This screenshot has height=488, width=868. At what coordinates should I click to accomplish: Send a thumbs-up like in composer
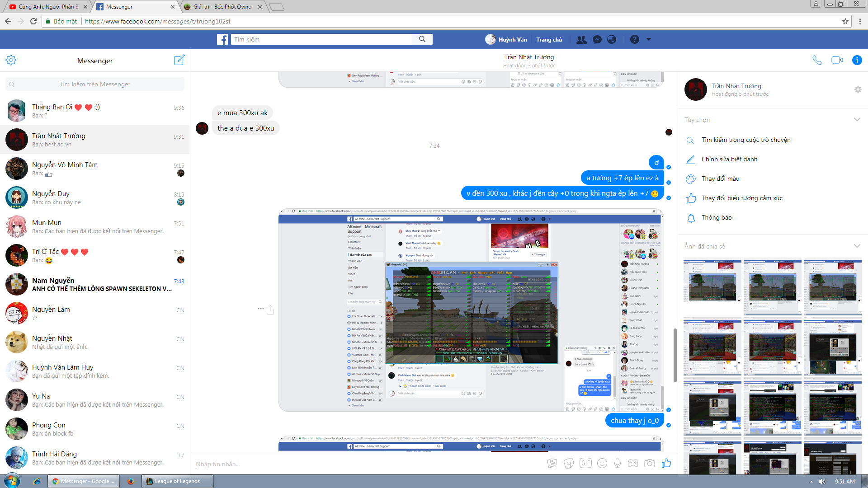click(666, 463)
